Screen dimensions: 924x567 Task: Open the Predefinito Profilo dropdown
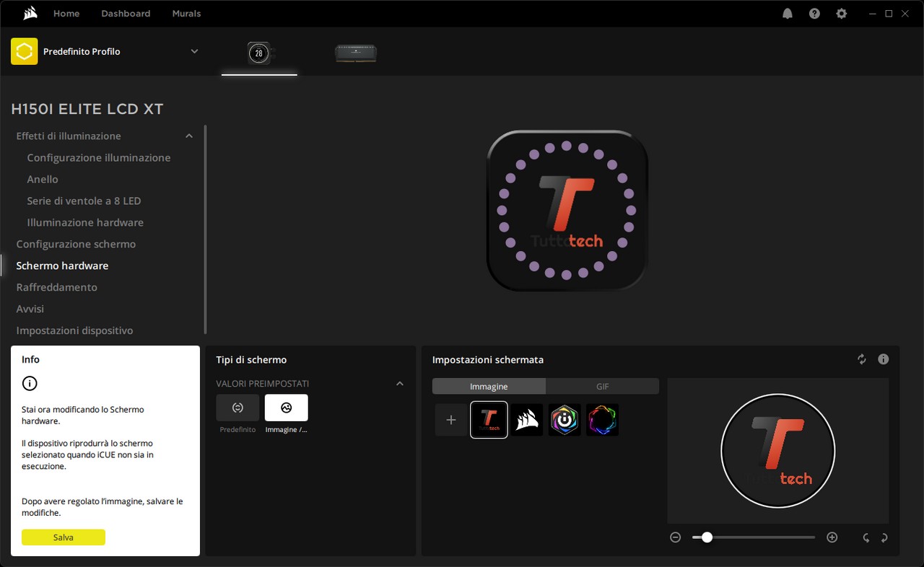[x=194, y=51]
